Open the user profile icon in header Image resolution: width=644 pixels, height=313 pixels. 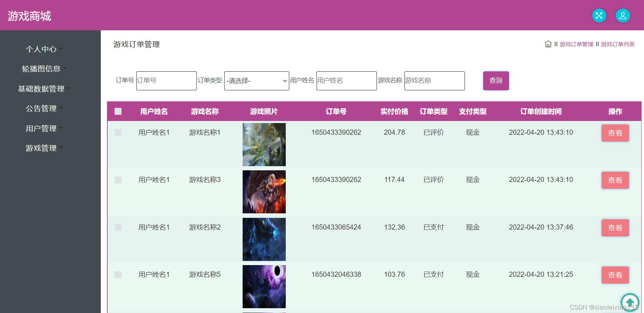tap(623, 16)
